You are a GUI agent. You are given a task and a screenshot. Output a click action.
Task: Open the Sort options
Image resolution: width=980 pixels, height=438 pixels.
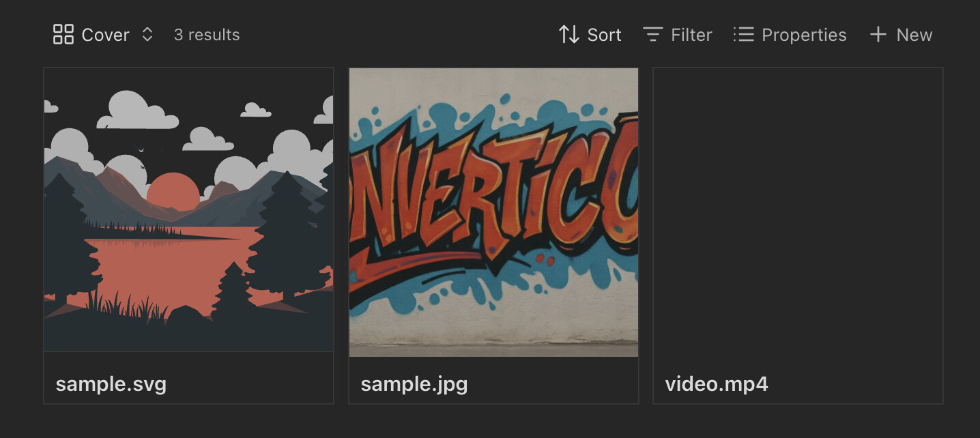point(590,35)
